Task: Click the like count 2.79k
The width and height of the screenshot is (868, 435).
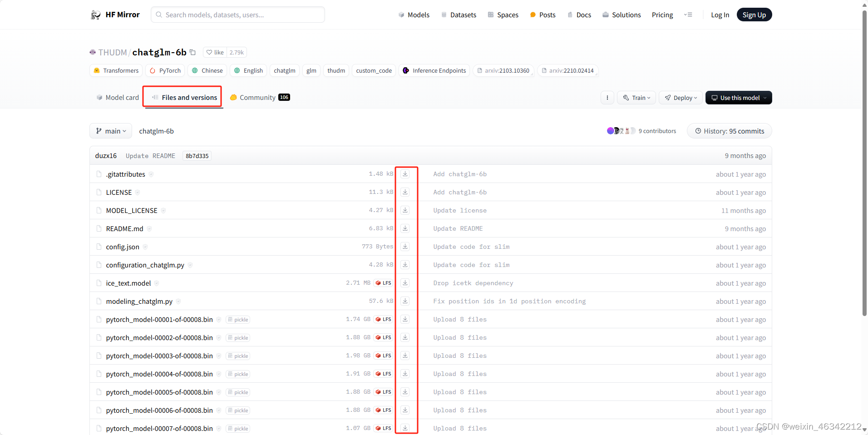Action: click(x=237, y=52)
